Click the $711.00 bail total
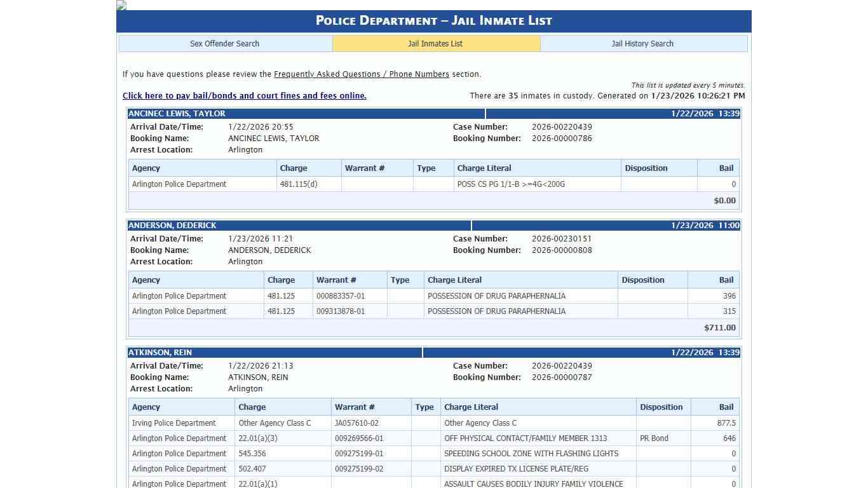868x488 pixels. pyautogui.click(x=719, y=328)
